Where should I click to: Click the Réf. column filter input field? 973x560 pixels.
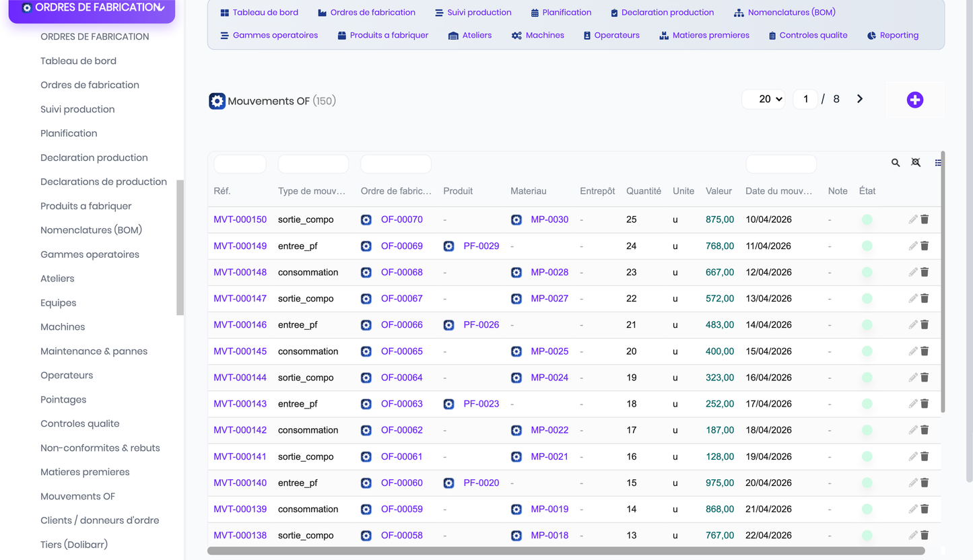click(240, 164)
